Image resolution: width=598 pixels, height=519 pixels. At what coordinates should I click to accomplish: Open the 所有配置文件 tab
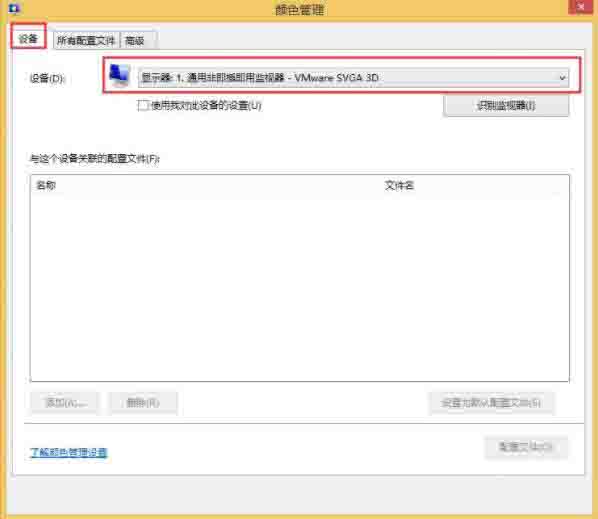[86, 40]
